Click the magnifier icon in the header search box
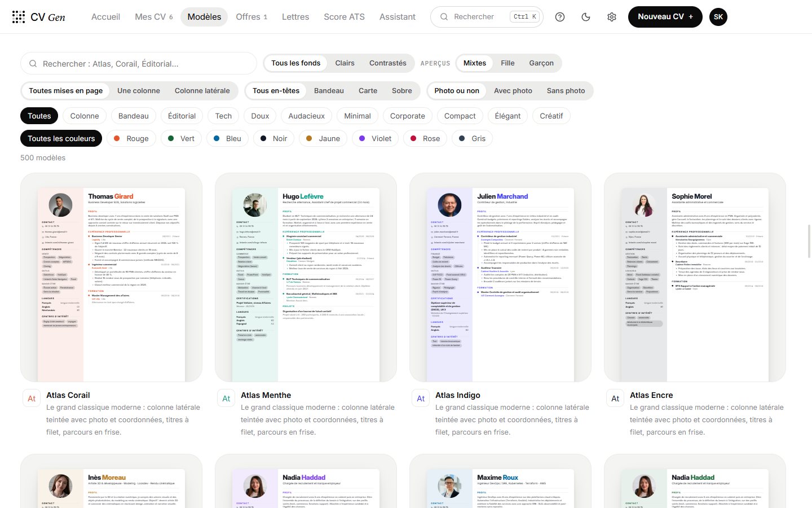Screen dimensions: 812x508 click(x=444, y=17)
